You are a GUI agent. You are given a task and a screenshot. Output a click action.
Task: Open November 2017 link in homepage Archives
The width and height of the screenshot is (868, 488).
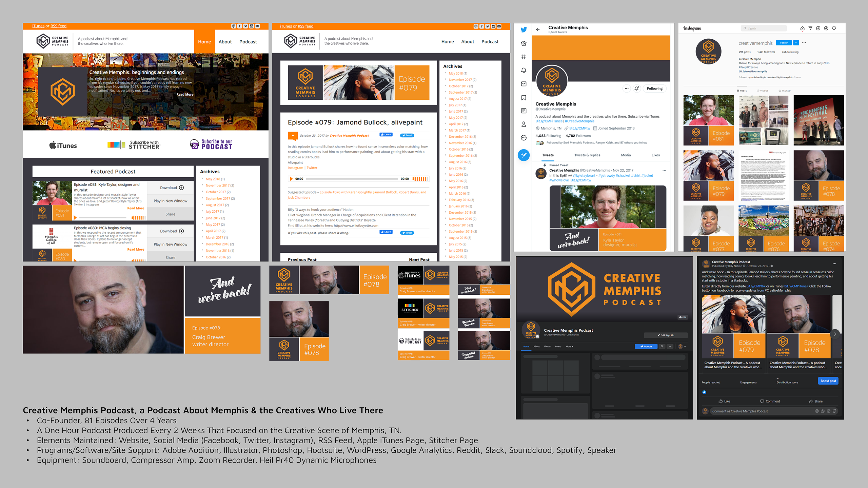click(x=217, y=186)
